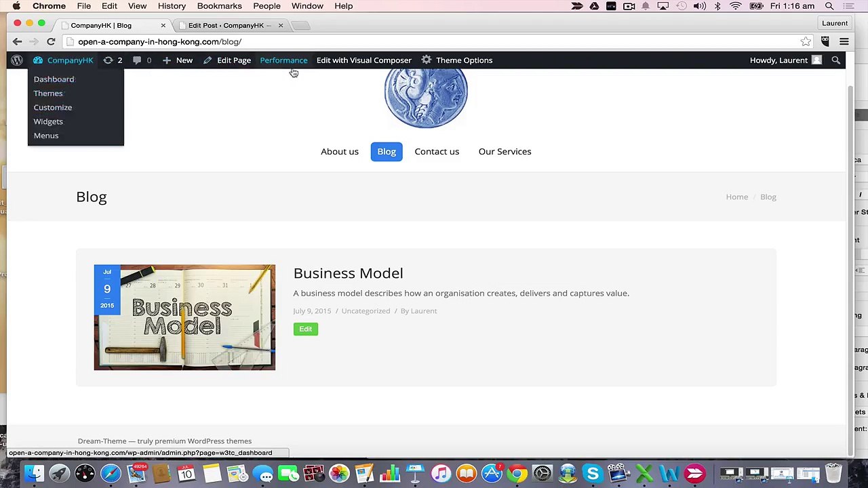Open iTunes from the Dock
This screenshot has height=488, width=868.
click(x=441, y=473)
